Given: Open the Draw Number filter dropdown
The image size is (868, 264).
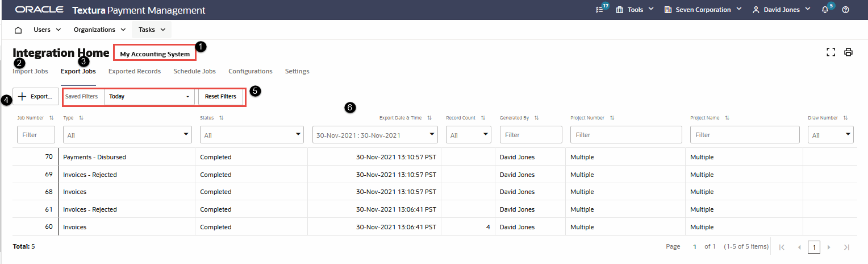Looking at the screenshot, I should click(x=831, y=135).
